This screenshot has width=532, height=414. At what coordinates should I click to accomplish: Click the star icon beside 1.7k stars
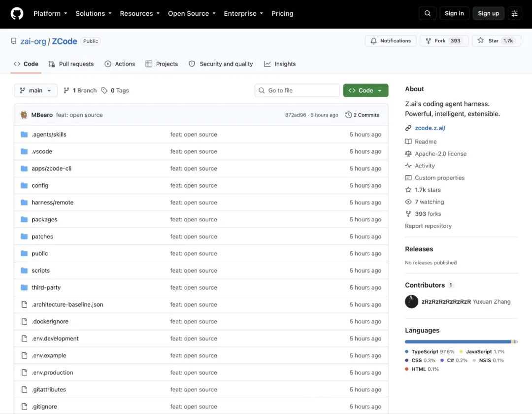408,190
